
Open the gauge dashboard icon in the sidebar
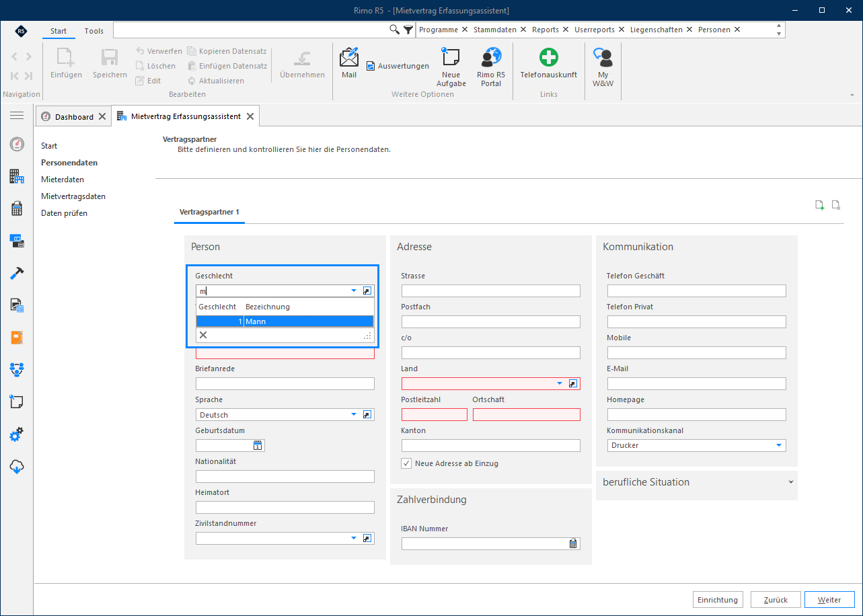tap(17, 144)
